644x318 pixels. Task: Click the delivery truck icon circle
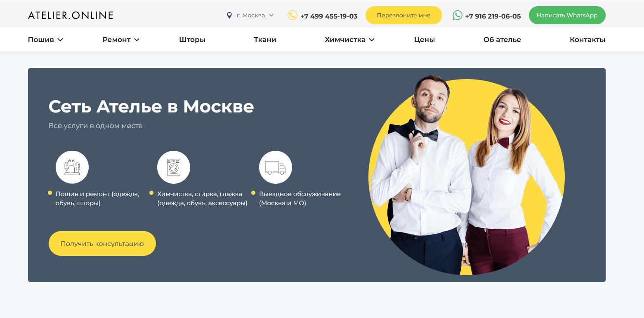(276, 167)
